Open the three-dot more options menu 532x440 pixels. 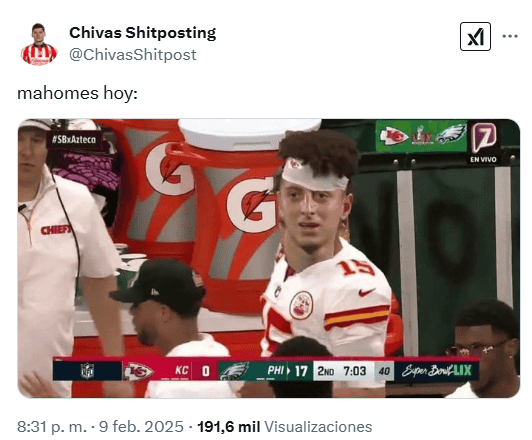click(510, 36)
